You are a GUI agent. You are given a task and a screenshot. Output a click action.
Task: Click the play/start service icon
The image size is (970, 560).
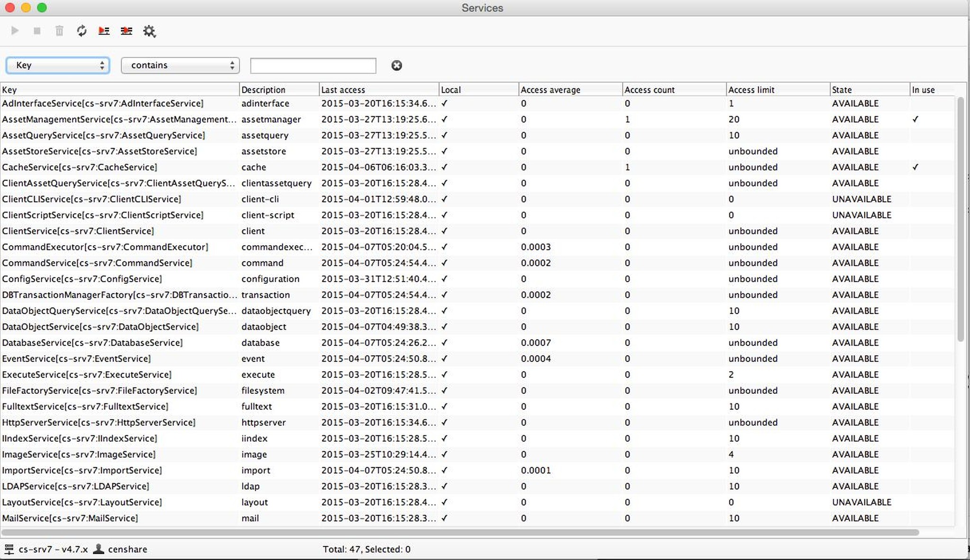[15, 31]
